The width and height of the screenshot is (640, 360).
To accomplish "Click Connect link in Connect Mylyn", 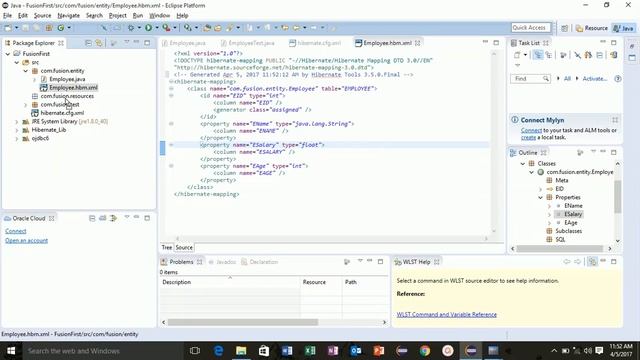I will pyautogui.click(x=531, y=130).
